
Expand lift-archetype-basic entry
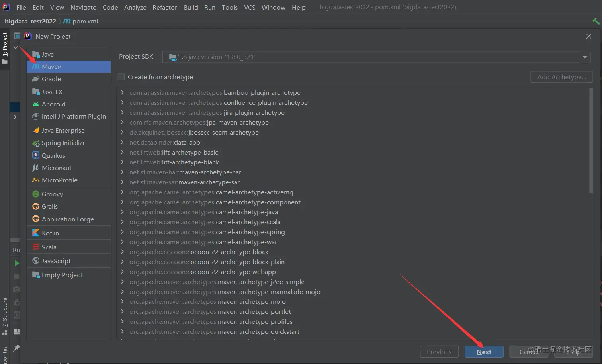[122, 152]
